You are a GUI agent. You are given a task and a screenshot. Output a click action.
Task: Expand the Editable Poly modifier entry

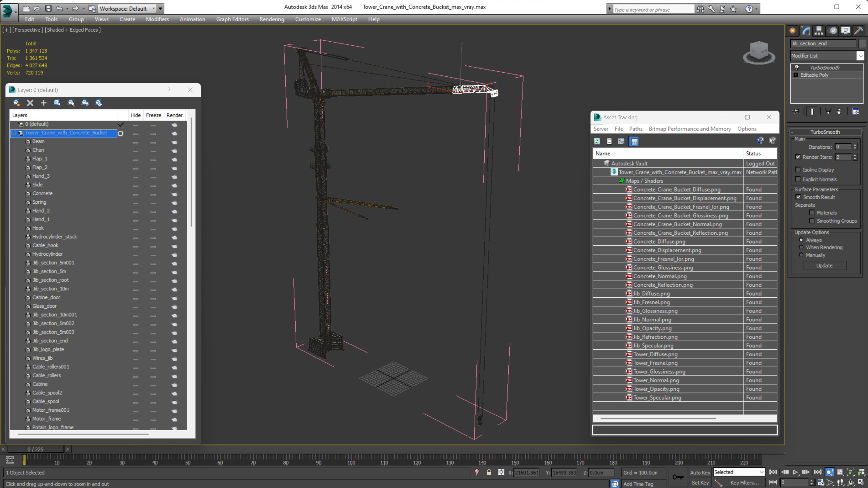coord(796,75)
